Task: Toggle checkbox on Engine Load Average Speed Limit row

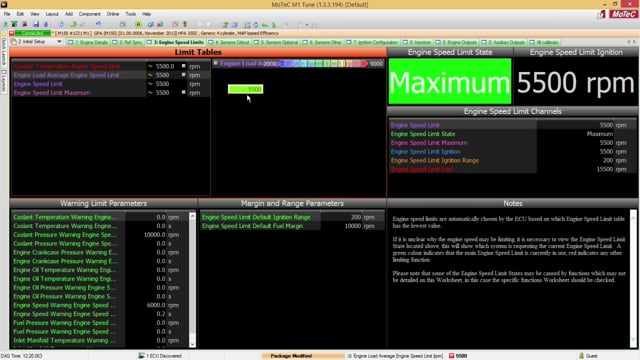Action: coord(184,75)
